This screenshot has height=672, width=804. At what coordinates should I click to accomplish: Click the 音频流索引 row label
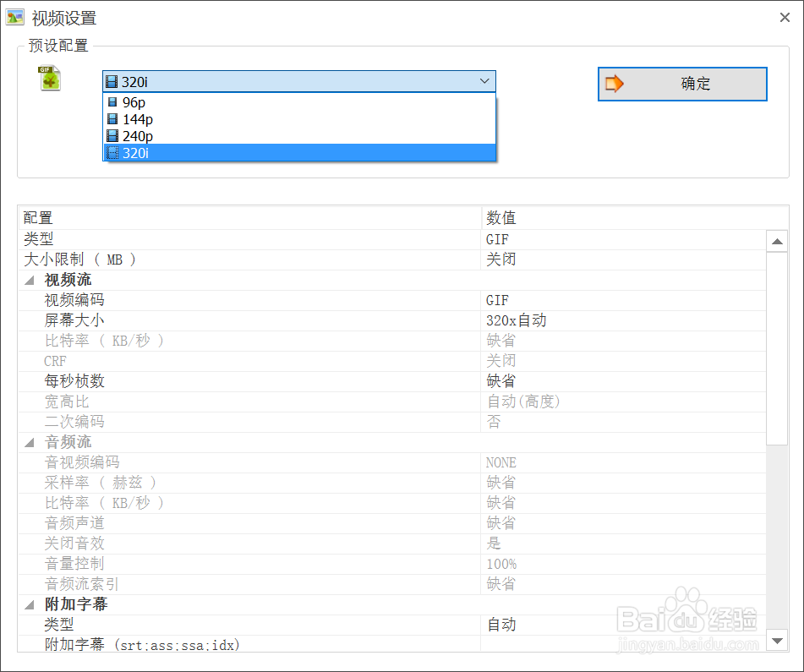click(x=82, y=584)
